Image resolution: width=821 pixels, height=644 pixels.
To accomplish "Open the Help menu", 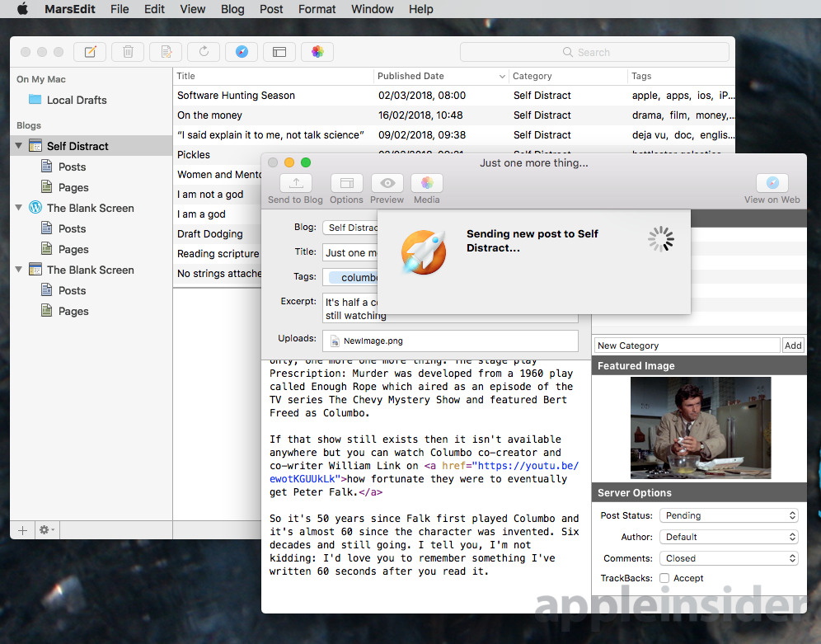I will coord(421,9).
